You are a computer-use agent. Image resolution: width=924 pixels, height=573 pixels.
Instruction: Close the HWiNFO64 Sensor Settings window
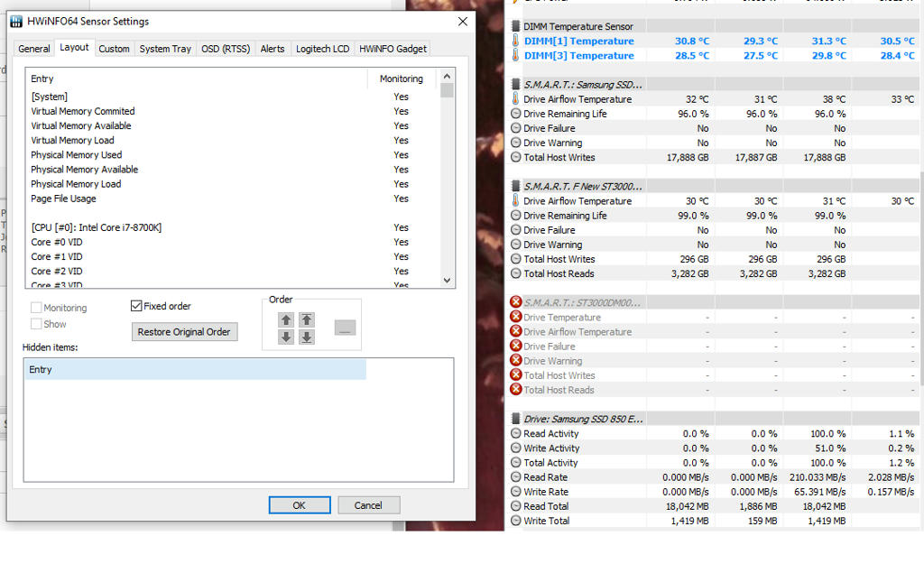coord(463,22)
